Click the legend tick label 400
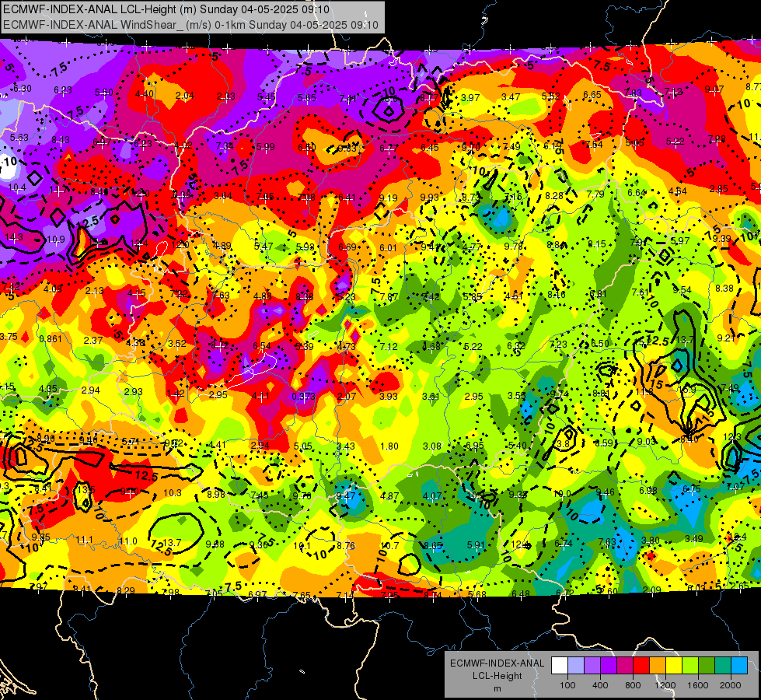 click(600, 685)
